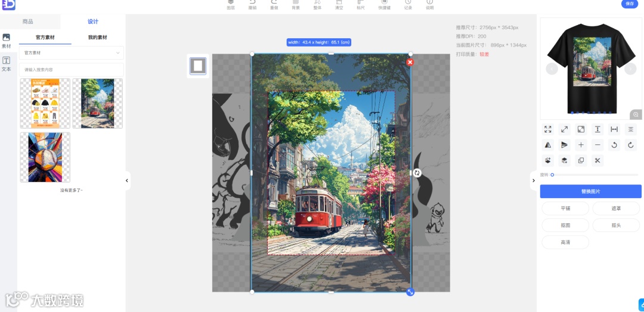Open the 背景 background tool
Screen dimensions: 644x312
point(296,5)
